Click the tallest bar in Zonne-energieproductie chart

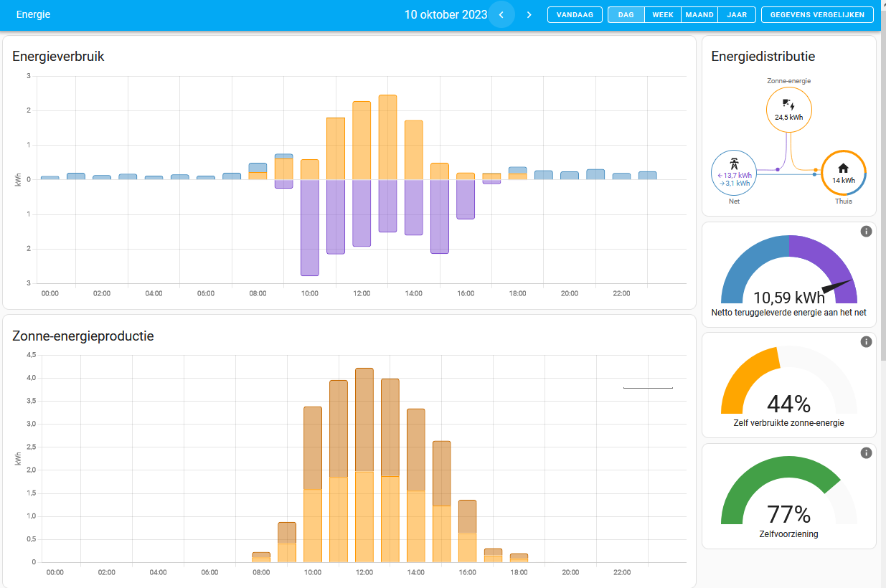[364, 465]
